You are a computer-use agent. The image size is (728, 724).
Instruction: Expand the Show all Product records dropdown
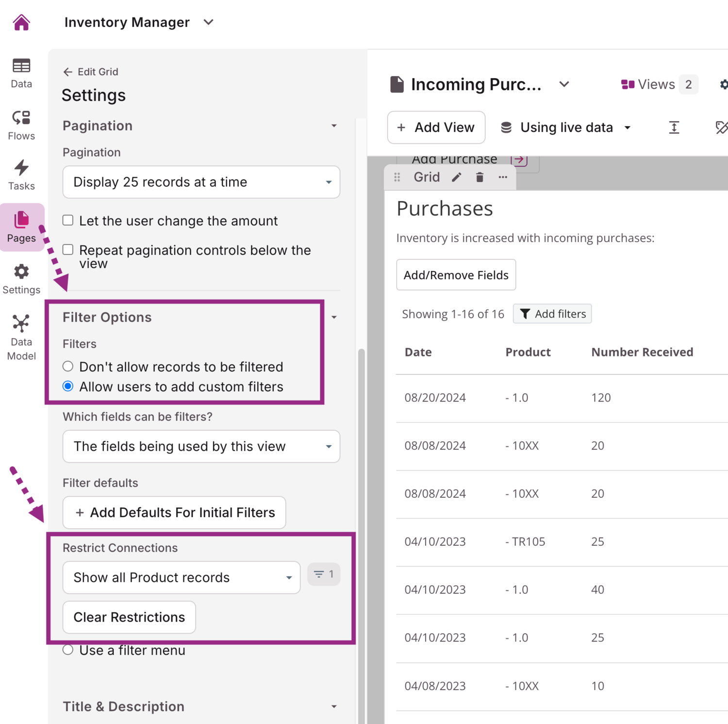tap(182, 577)
